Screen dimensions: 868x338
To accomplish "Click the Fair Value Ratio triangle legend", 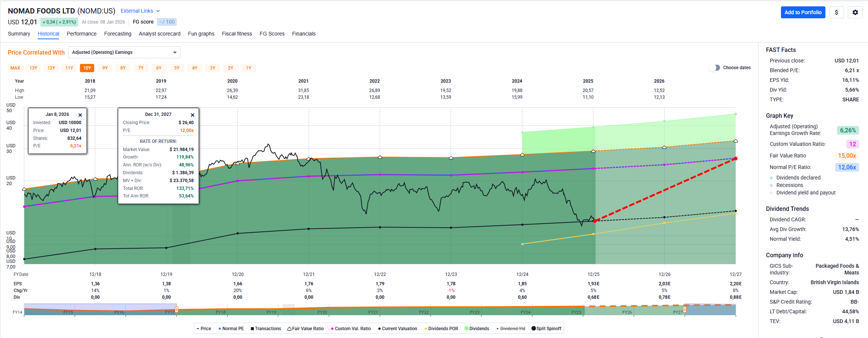I will [289, 329].
